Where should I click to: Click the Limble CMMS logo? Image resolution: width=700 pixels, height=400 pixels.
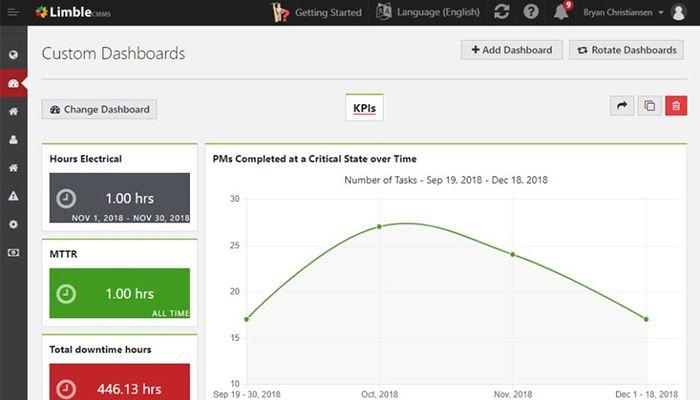(73, 12)
